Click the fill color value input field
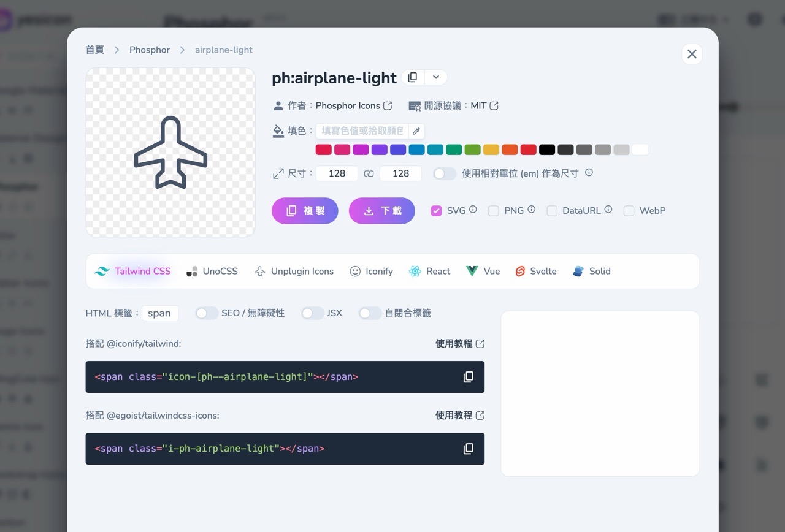This screenshot has width=785, height=532. point(362,131)
